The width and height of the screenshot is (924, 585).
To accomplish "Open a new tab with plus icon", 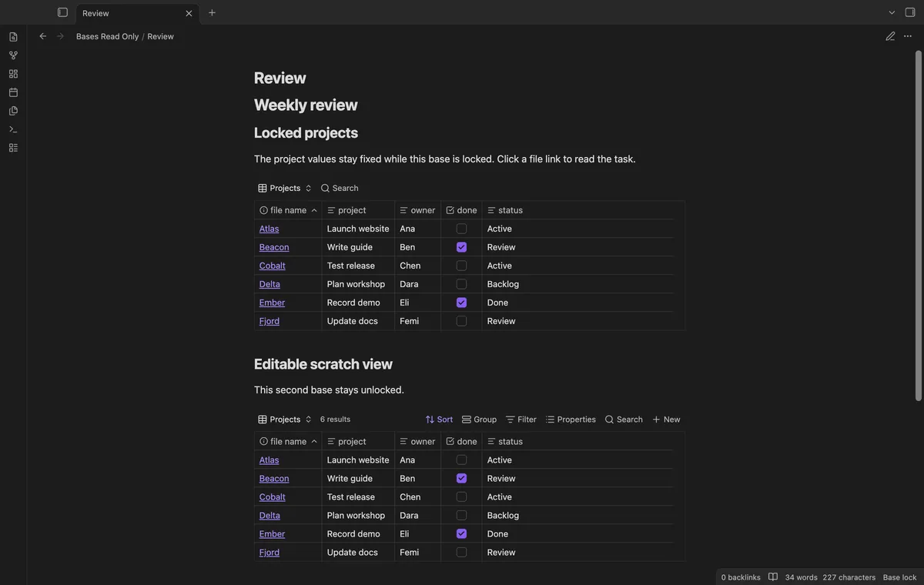I will click(x=212, y=12).
